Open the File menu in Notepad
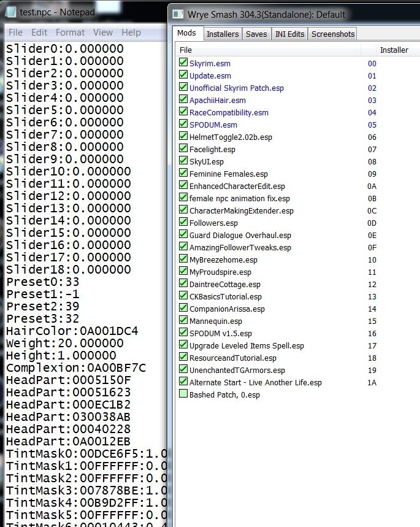 [x=16, y=33]
